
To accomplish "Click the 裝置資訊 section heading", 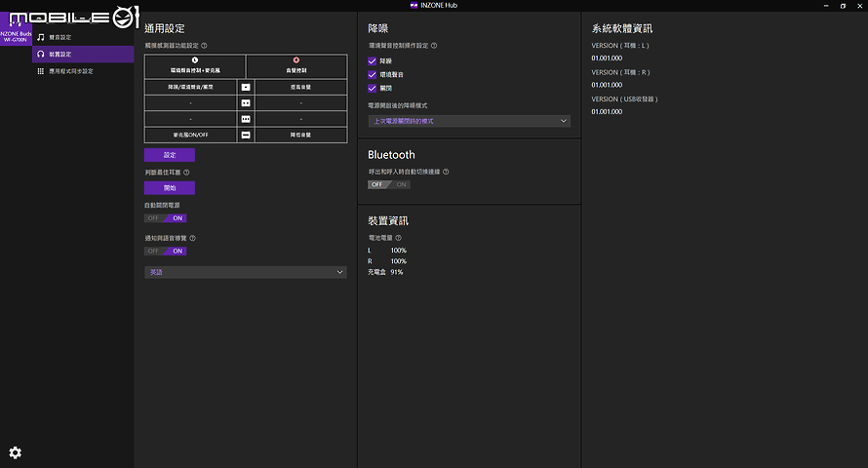I will coord(388,220).
